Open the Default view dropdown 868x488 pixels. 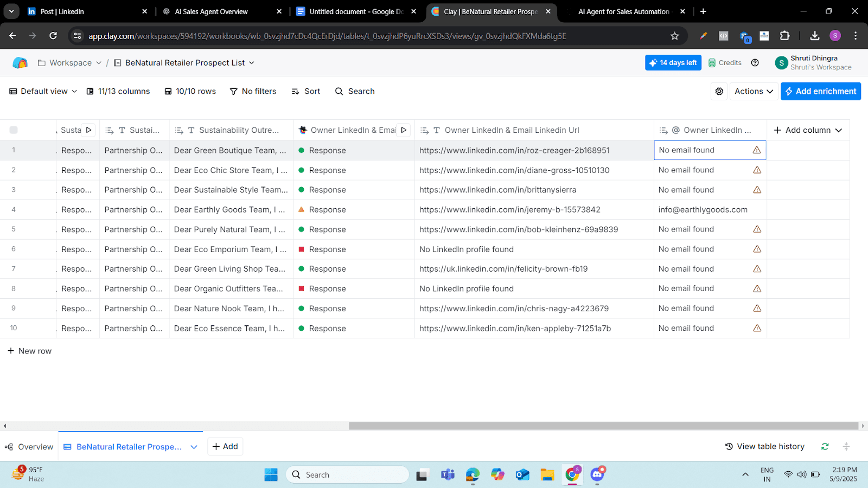pos(43,91)
